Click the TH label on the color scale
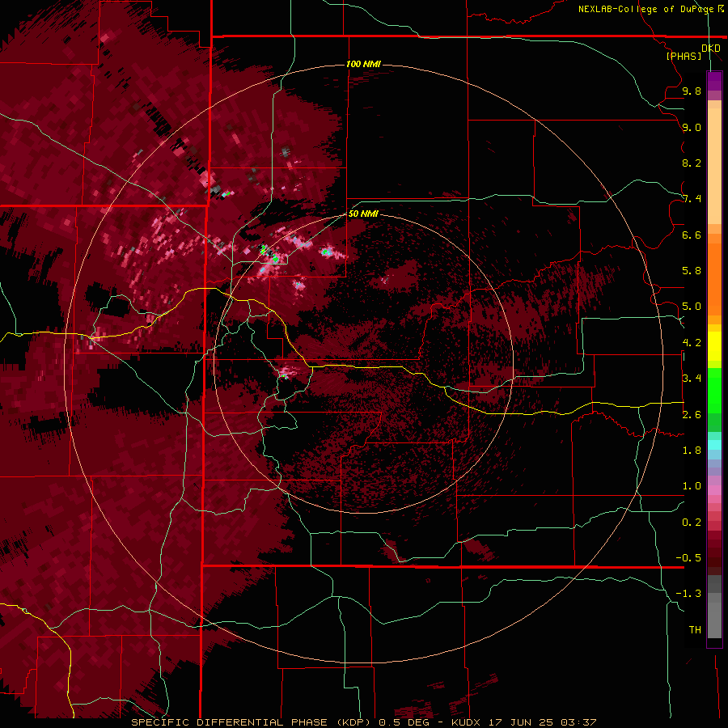The height and width of the screenshot is (728, 728). tap(695, 629)
